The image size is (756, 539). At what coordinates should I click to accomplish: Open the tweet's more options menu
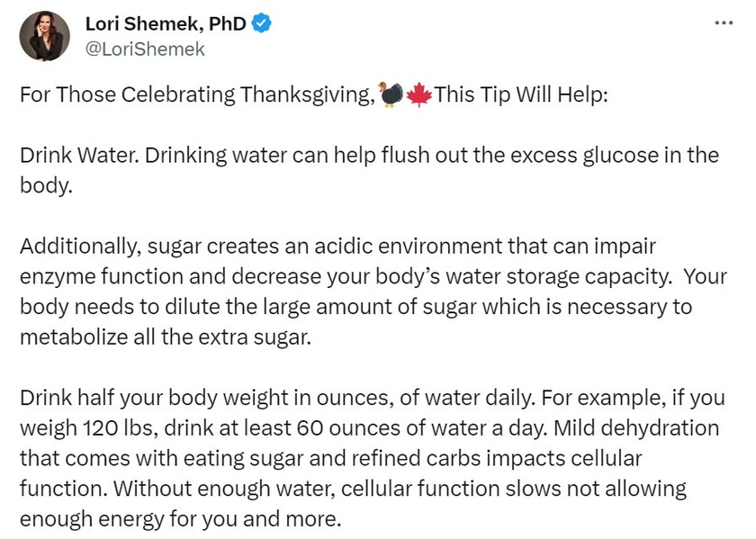click(x=724, y=22)
